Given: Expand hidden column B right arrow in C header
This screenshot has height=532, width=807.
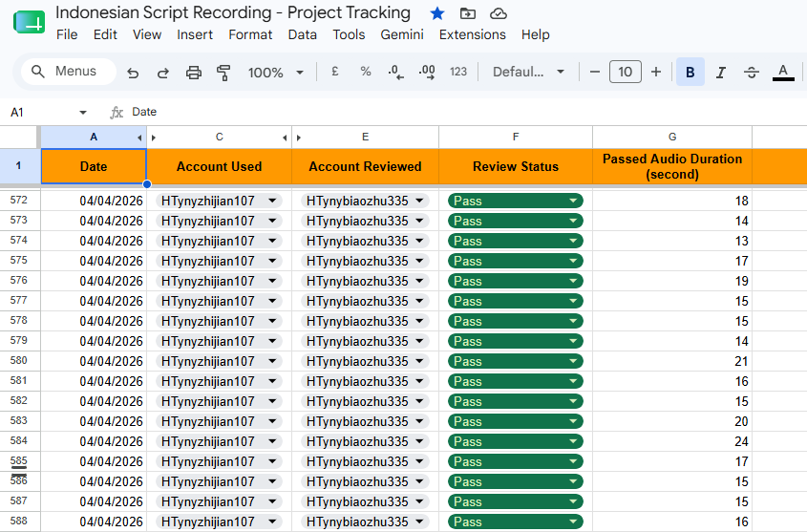Looking at the screenshot, I should coord(154,138).
